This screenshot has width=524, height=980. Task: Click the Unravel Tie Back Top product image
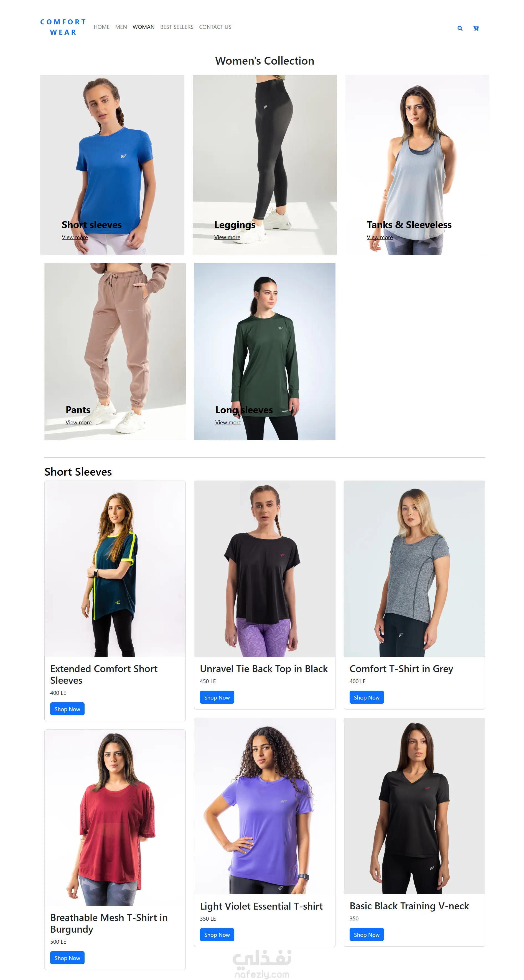pos(264,569)
